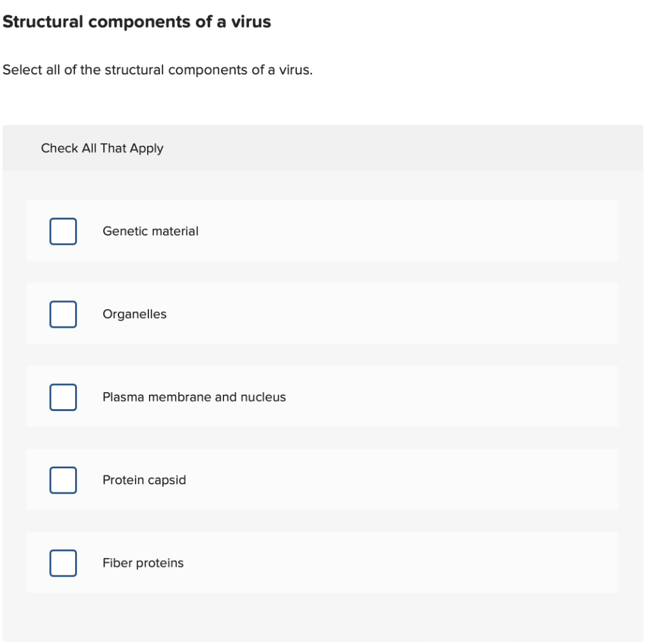
Task: Select the Protein capsid label text
Action: (x=144, y=480)
